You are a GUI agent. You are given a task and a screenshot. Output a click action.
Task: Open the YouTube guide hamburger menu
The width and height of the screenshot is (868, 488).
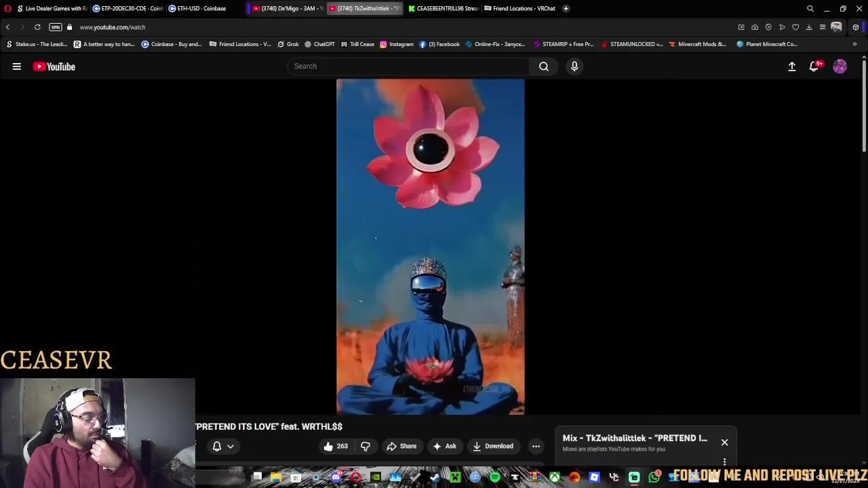[x=16, y=66]
